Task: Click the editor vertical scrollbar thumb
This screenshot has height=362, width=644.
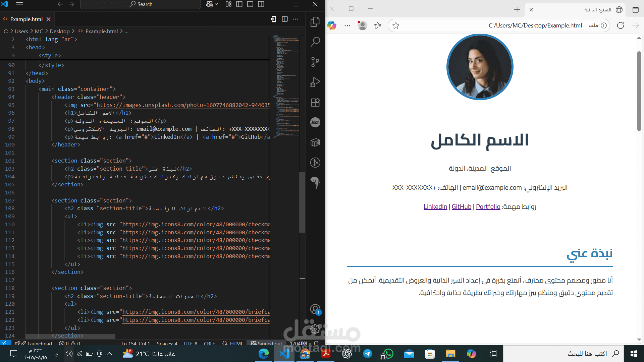Action: coord(302,202)
